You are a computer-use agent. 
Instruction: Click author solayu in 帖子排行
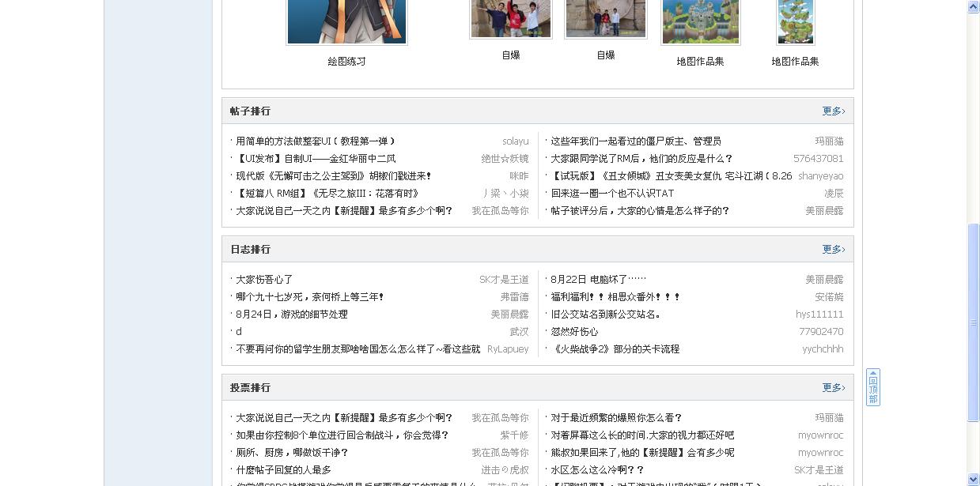(516, 141)
